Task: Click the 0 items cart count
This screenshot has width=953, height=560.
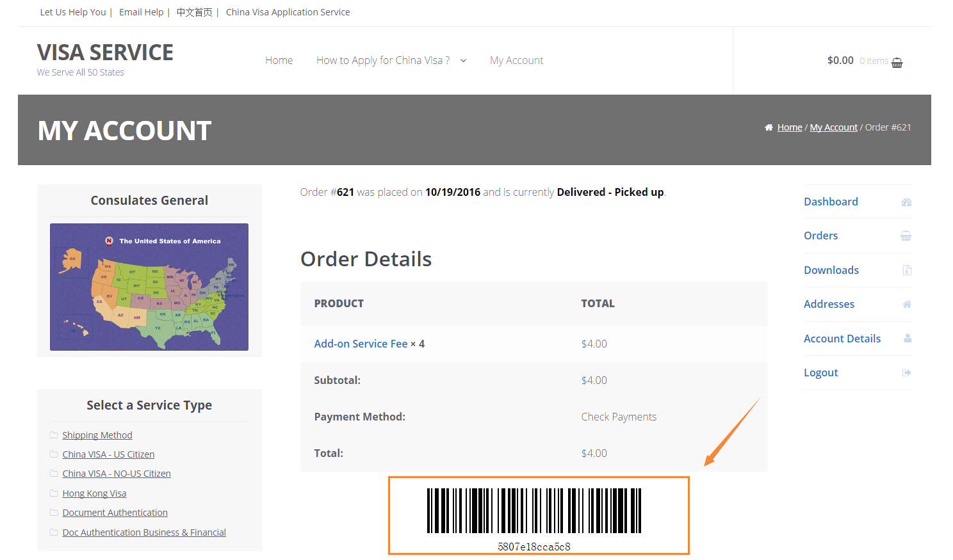Action: (874, 61)
